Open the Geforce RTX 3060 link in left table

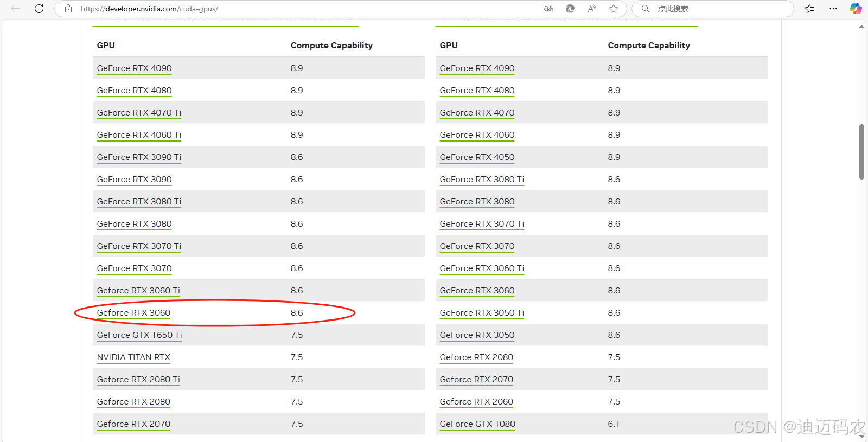coord(133,313)
